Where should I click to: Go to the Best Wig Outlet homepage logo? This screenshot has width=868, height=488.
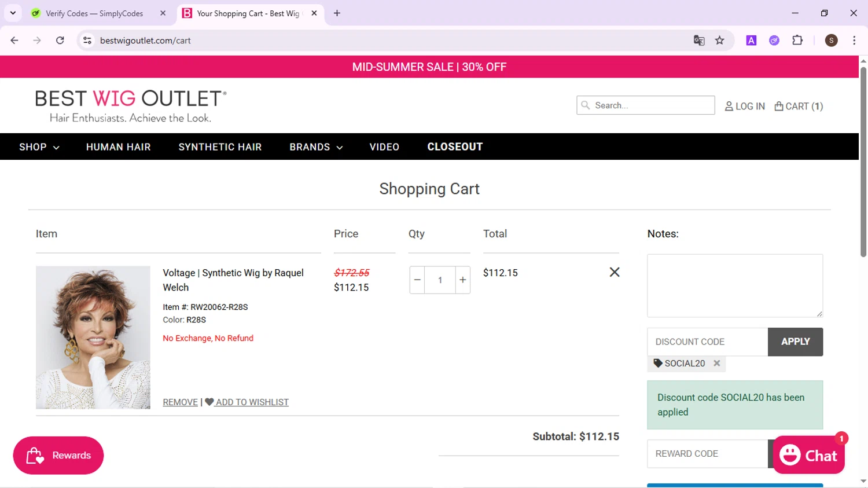tap(131, 106)
